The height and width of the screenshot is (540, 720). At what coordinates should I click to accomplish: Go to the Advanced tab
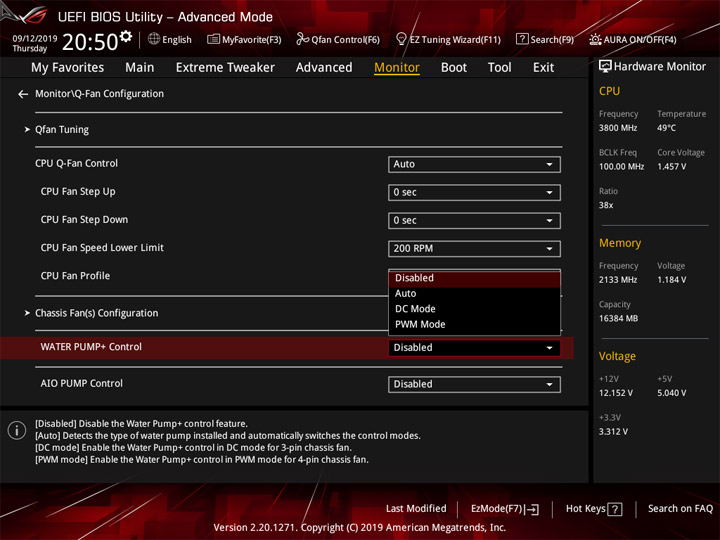pyautogui.click(x=324, y=68)
